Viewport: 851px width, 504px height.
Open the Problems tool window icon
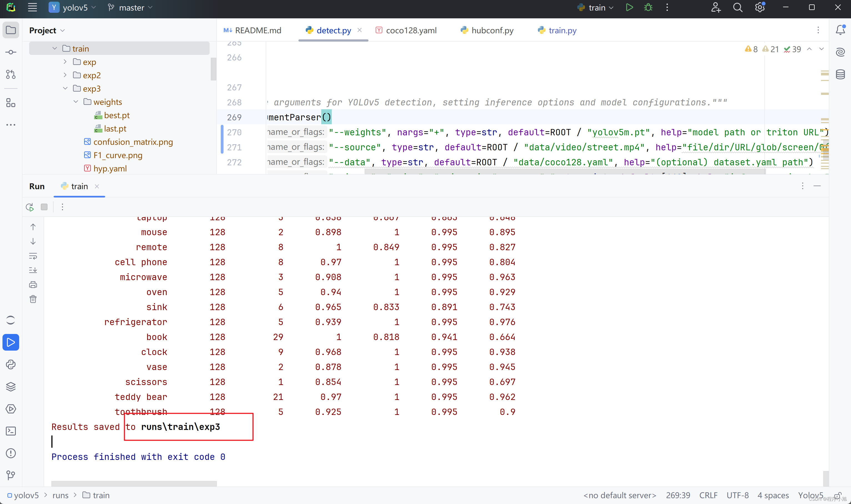[x=11, y=453]
